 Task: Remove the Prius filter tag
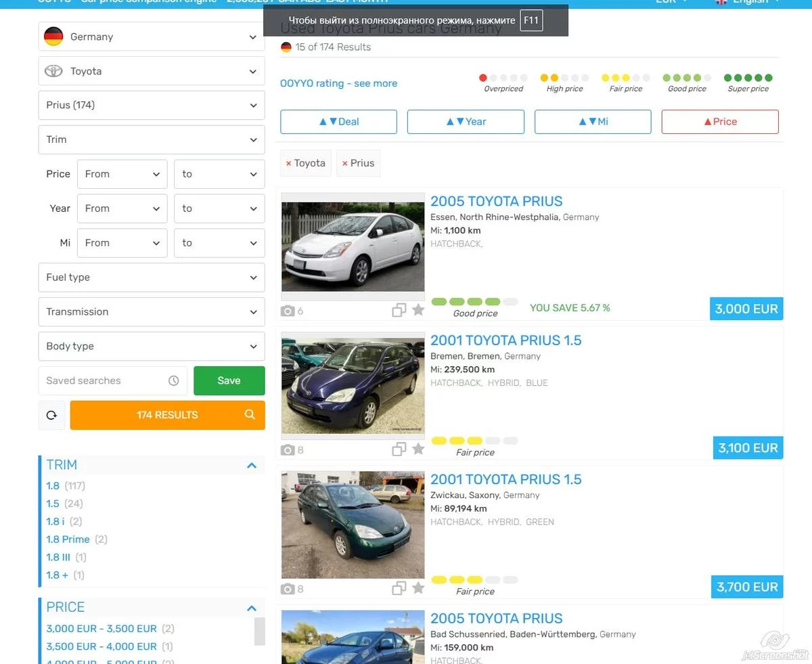point(345,164)
